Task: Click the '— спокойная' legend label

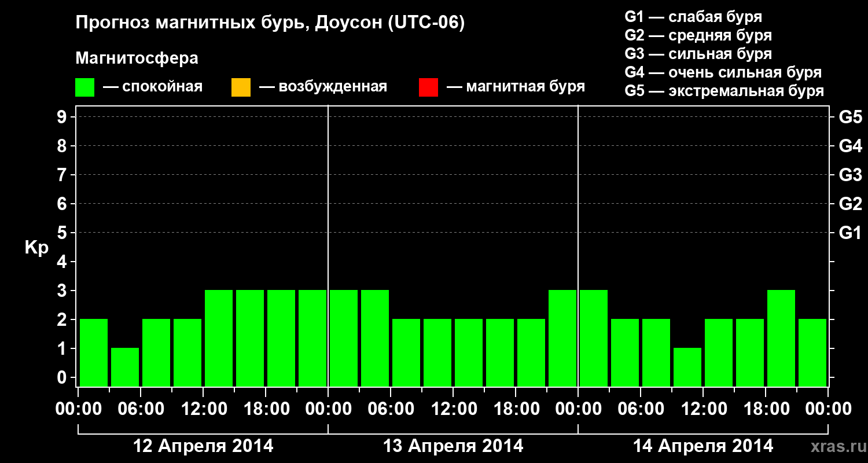Action: (x=153, y=87)
